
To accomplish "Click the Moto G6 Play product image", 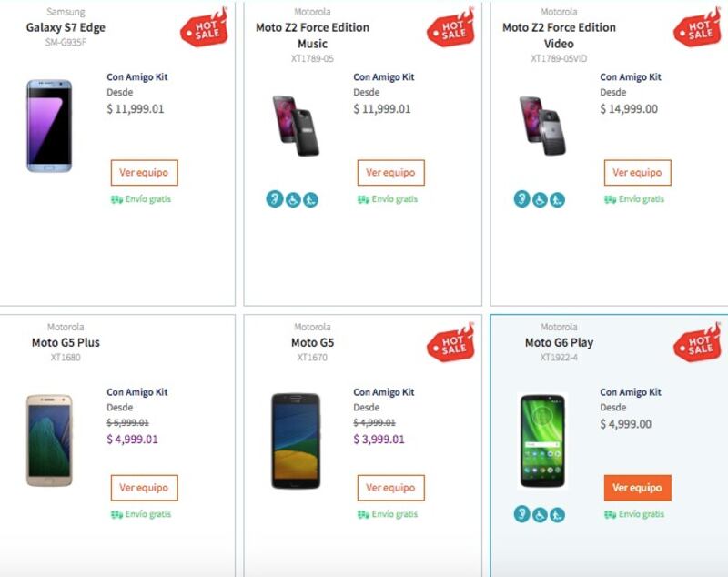I will coord(542,440).
